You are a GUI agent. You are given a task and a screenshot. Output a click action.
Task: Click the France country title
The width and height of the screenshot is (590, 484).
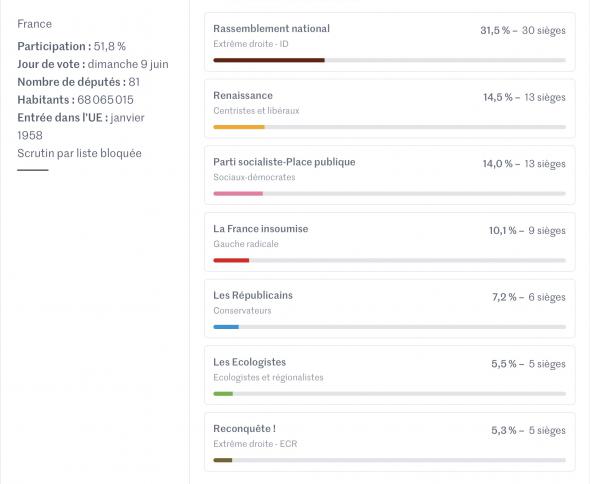(x=35, y=24)
